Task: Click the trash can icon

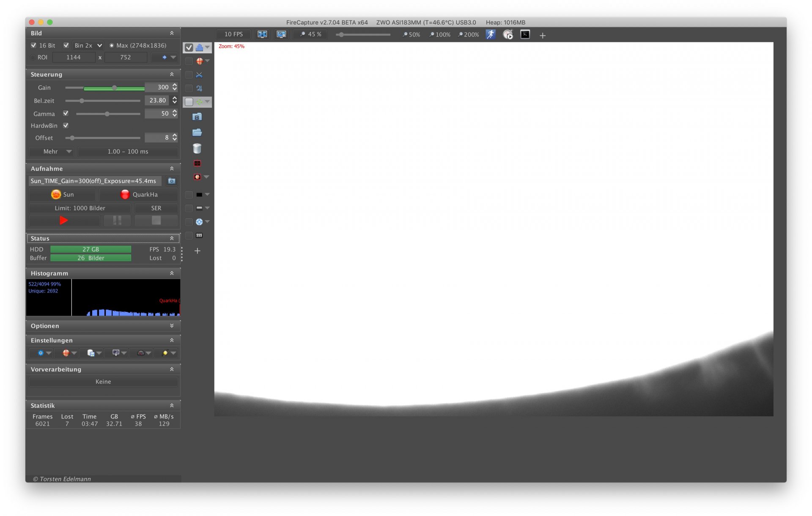Action: coord(197,148)
